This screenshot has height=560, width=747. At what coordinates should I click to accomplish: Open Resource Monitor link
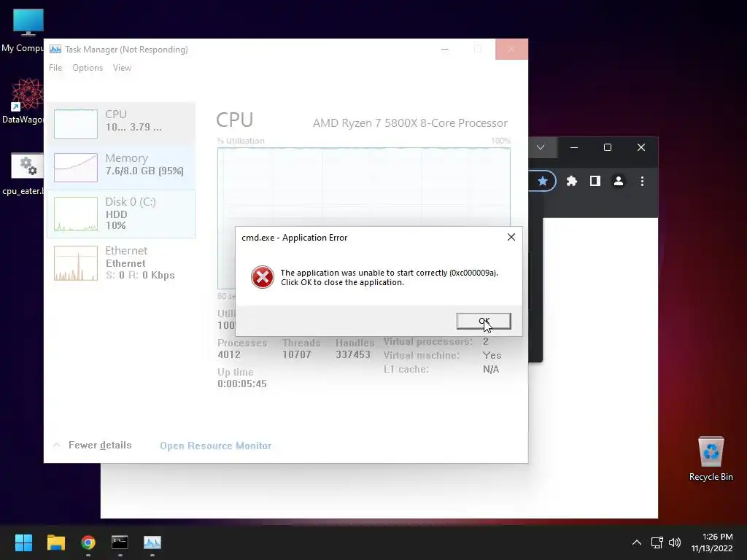(215, 446)
